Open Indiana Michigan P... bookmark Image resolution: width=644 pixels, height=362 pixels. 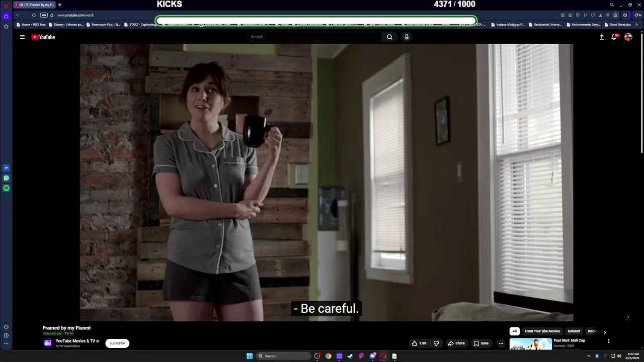coord(508,25)
